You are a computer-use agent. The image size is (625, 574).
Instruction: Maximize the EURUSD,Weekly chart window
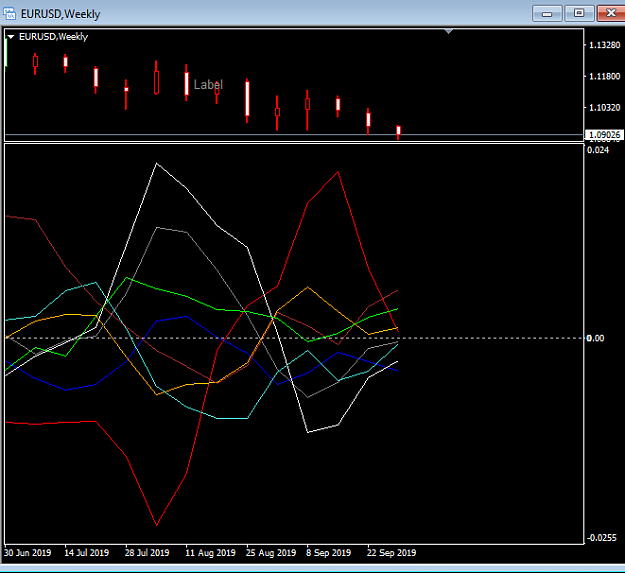579,14
